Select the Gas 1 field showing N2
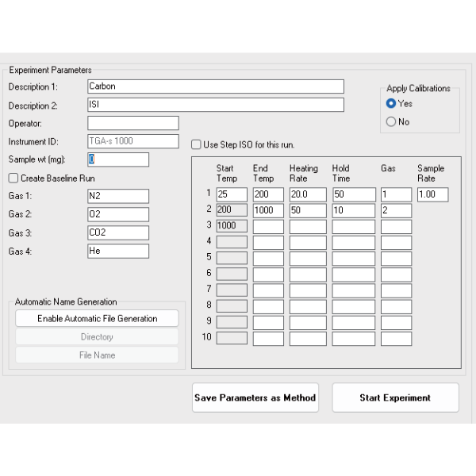Viewport: 476px width, 476px height. coord(117,196)
